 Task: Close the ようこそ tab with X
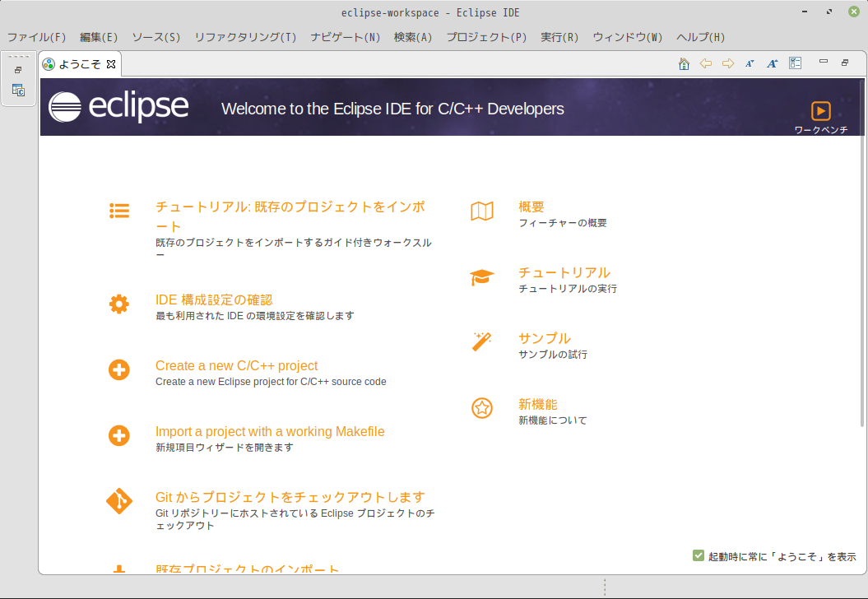[111, 64]
